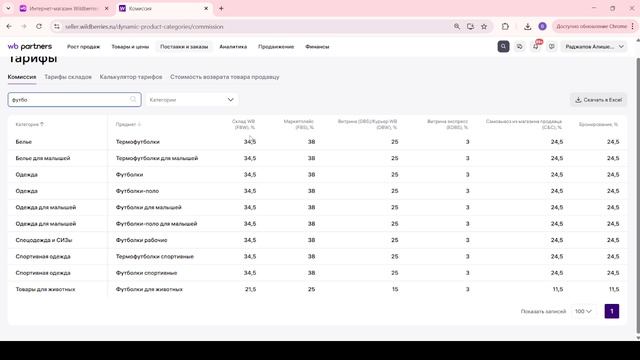
Task: Switch to the Тарифы складов tab
Action: (x=68, y=77)
